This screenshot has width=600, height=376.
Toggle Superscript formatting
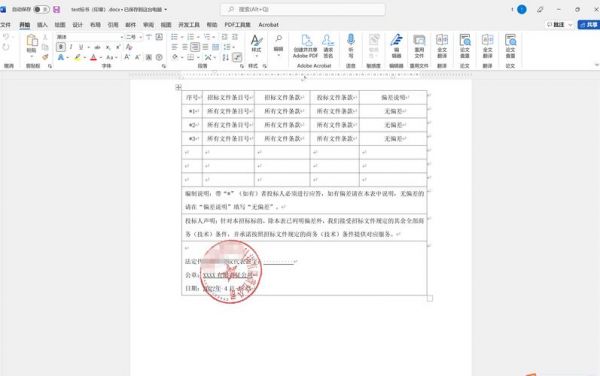[118, 47]
